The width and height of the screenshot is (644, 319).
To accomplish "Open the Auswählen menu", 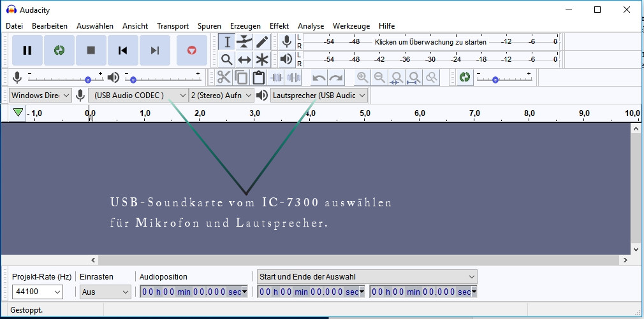I will (x=95, y=26).
